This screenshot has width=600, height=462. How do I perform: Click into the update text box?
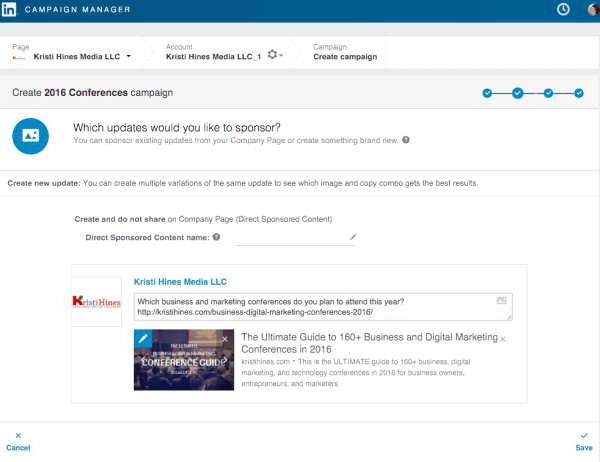[x=323, y=307]
